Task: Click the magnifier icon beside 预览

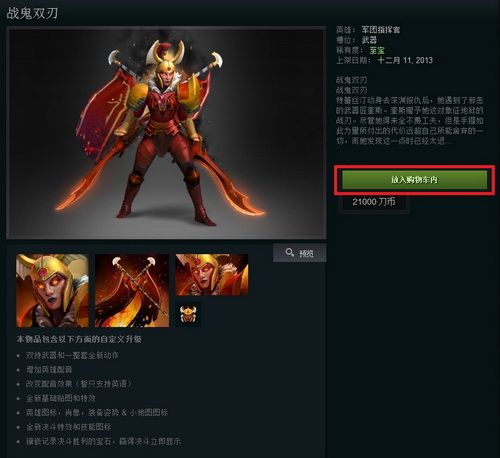Action: click(x=289, y=252)
